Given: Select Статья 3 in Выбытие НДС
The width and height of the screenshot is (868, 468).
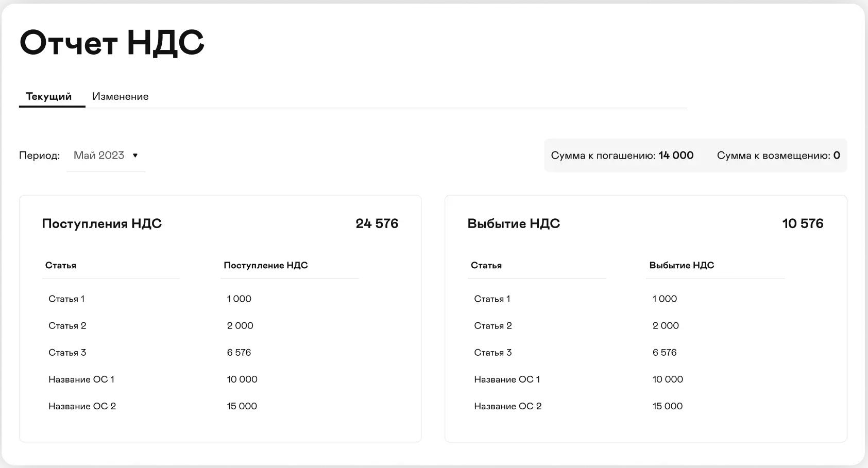Looking at the screenshot, I should [493, 353].
